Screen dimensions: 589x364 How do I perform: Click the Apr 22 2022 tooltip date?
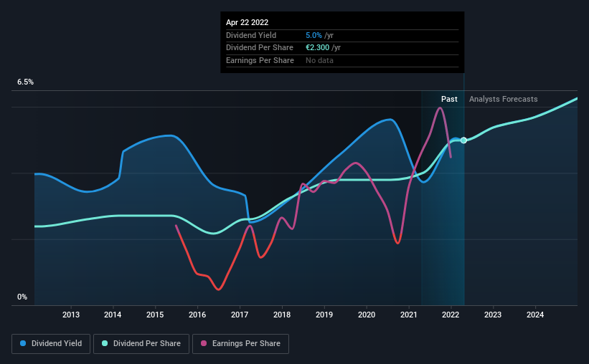point(248,22)
